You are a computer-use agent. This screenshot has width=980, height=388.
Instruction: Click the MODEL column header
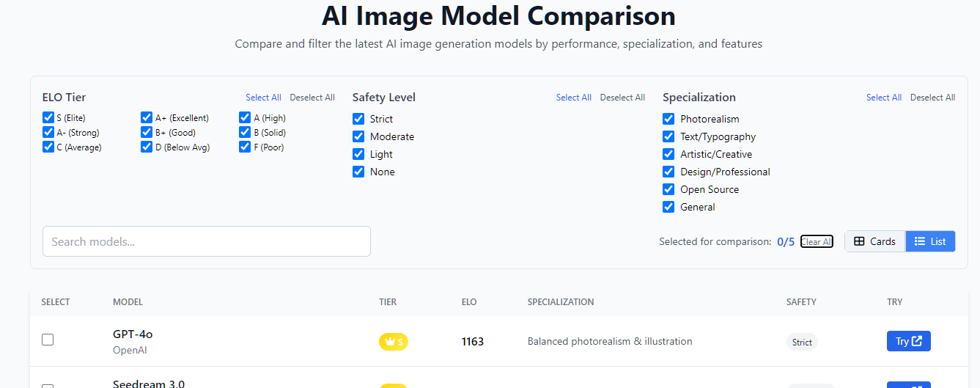128,302
